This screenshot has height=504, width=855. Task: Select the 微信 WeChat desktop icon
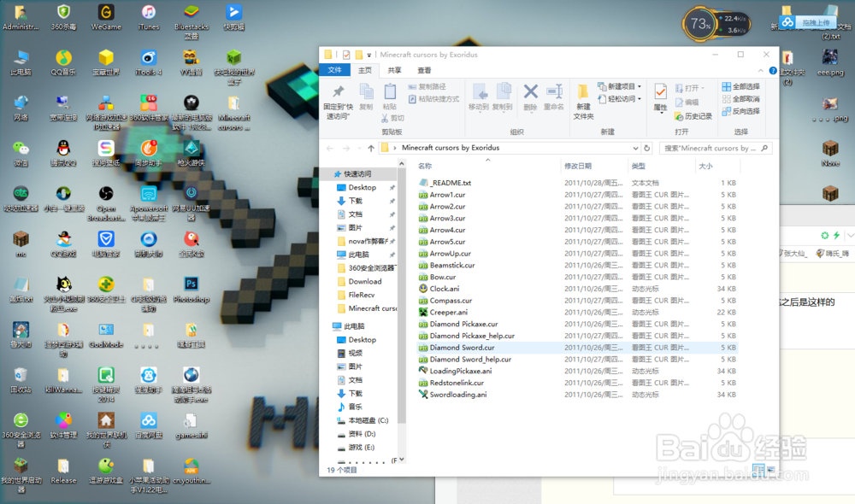[21, 153]
